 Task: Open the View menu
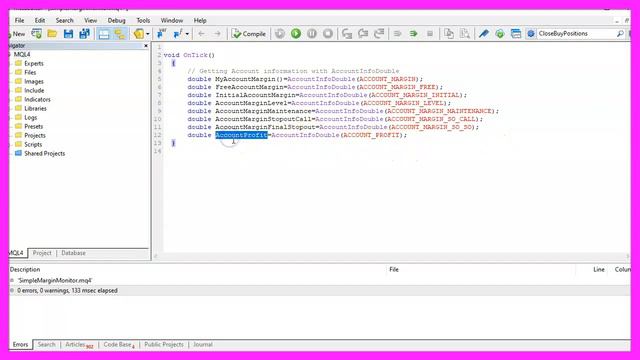91,20
